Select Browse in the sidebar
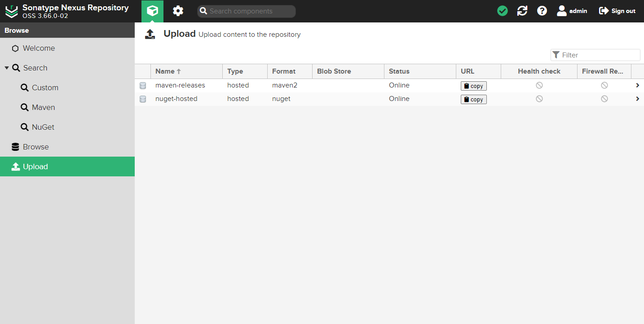Screen dimensions: 644x324 (35, 147)
